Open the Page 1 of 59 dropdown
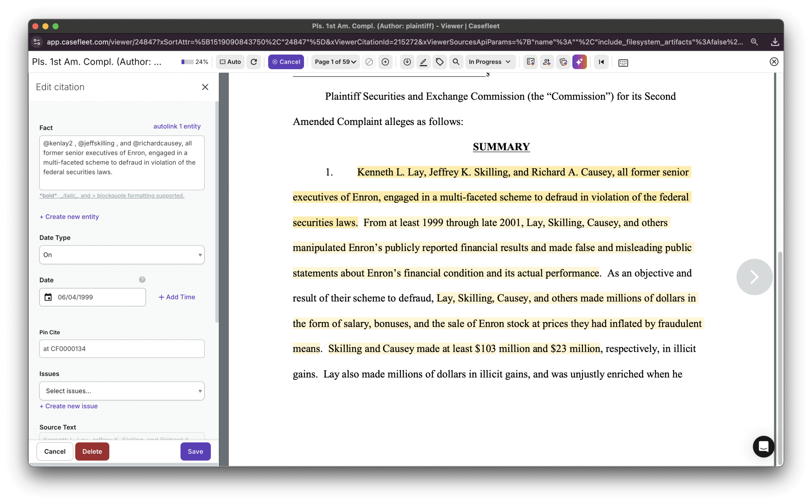Image resolution: width=812 pixels, height=504 pixels. (x=335, y=62)
